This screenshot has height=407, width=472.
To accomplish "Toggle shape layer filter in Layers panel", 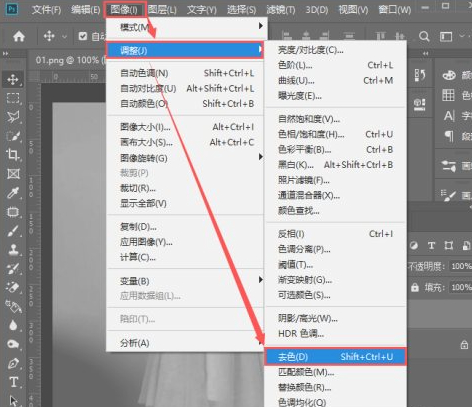I will [449, 246].
